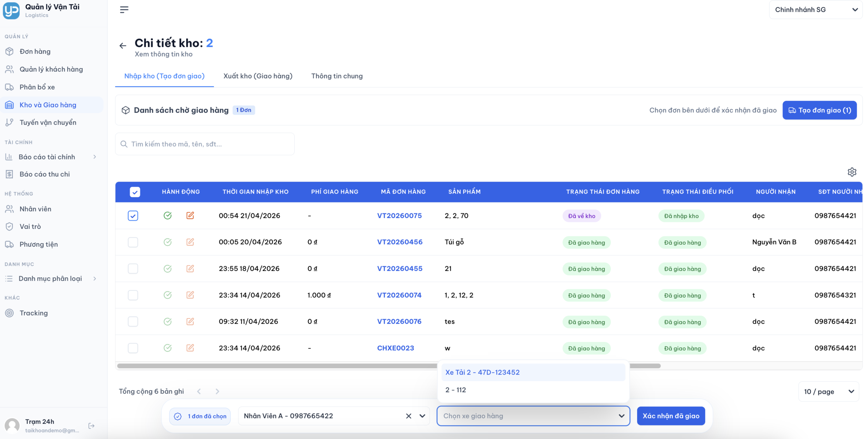Viewport: 868px width, 439px height.
Task: Open the Chọn xe giao hàng dropdown
Action: [x=533, y=416]
